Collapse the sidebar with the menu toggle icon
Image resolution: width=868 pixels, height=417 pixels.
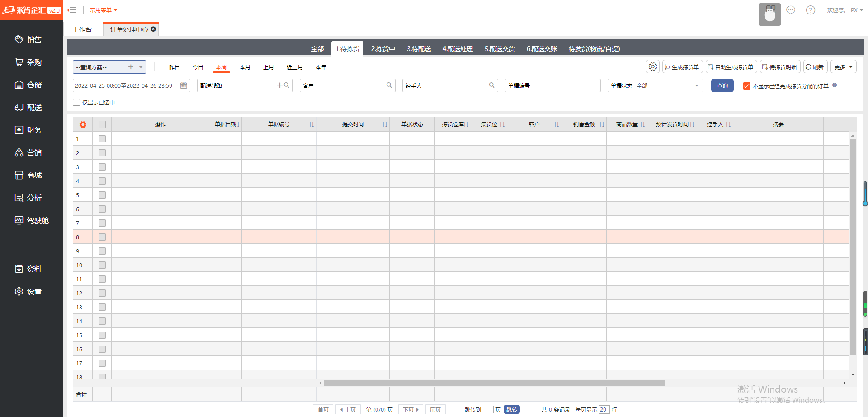pyautogui.click(x=72, y=10)
